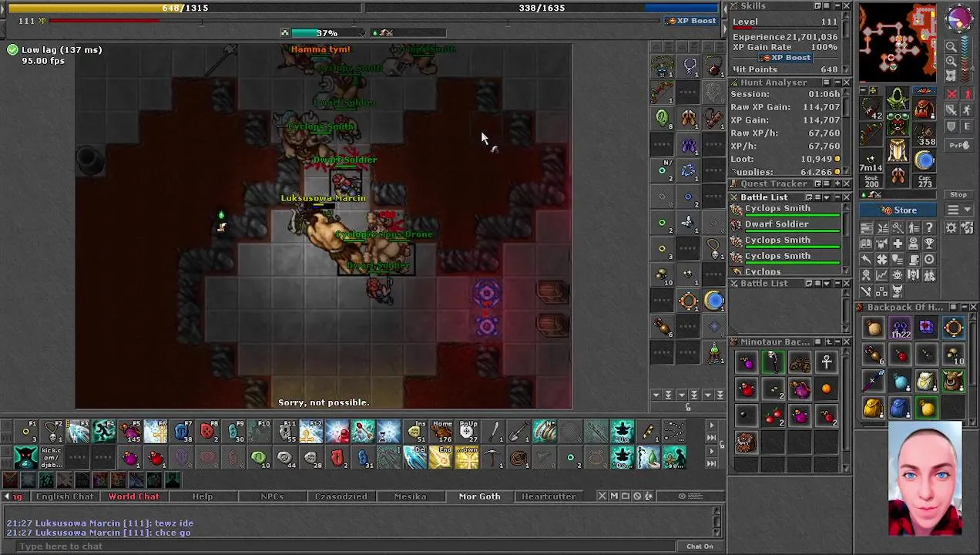Click the Stop button
The height and width of the screenshot is (555, 980).
[x=958, y=194]
